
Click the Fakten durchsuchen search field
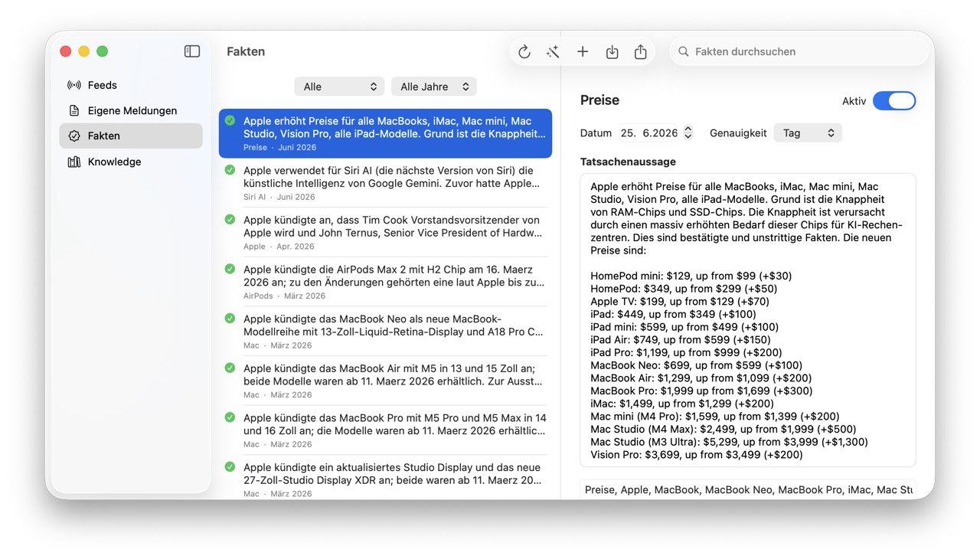(799, 52)
